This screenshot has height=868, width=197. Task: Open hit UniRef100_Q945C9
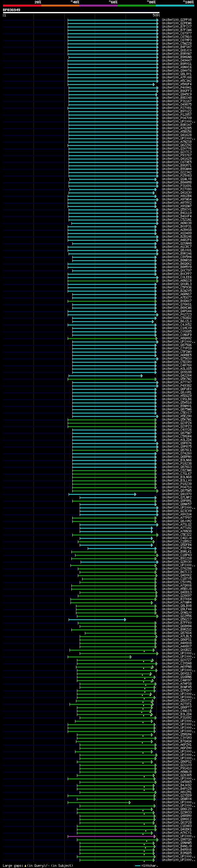pyautogui.click(x=177, y=94)
